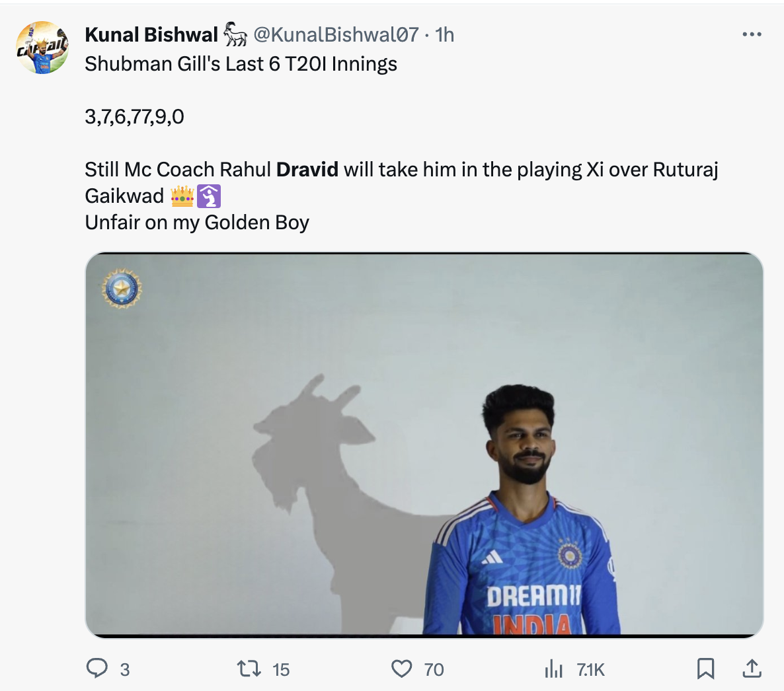The width and height of the screenshot is (784, 691).
Task: Open the attached cricketer image
Action: click(x=424, y=445)
